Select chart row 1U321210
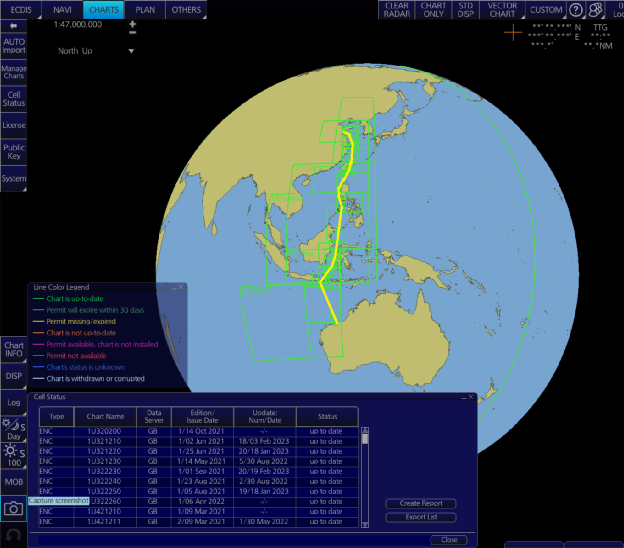The width and height of the screenshot is (624, 548). tap(199, 441)
